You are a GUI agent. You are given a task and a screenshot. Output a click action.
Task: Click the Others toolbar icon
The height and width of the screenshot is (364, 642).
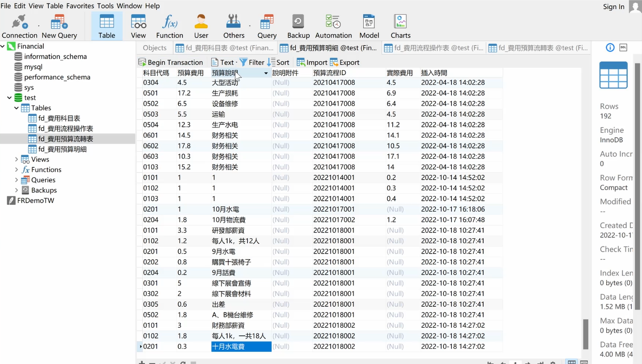click(234, 26)
